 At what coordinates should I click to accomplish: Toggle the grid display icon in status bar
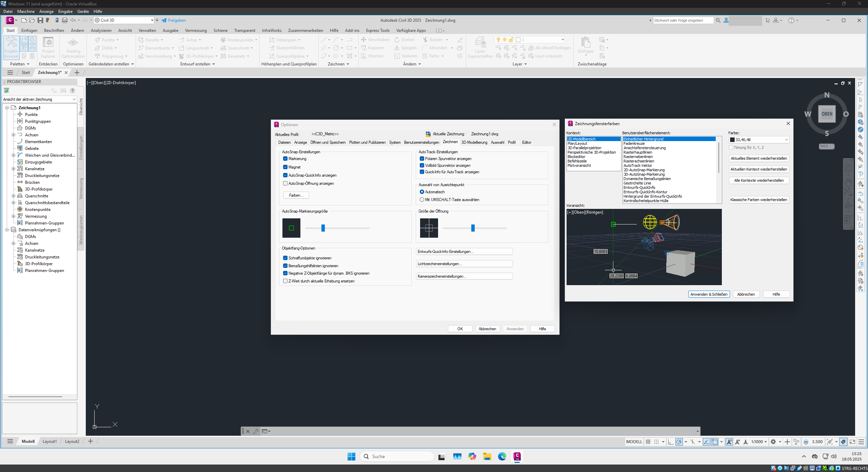coord(648,441)
